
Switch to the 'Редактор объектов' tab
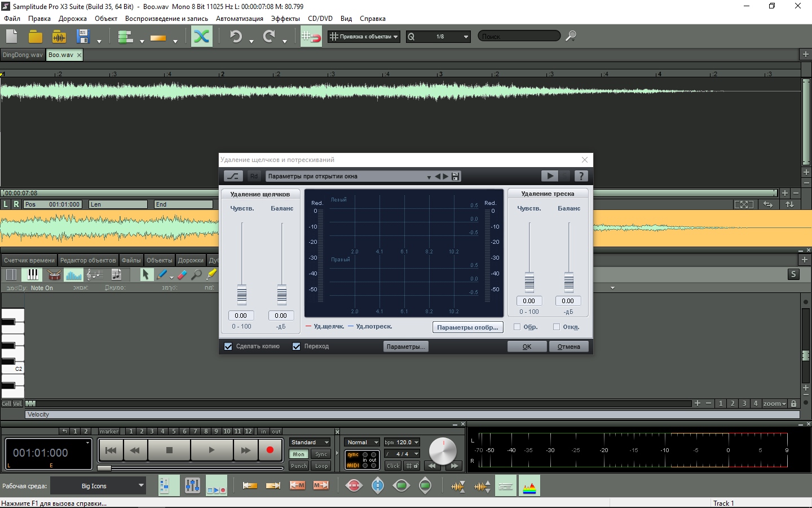[x=88, y=260]
